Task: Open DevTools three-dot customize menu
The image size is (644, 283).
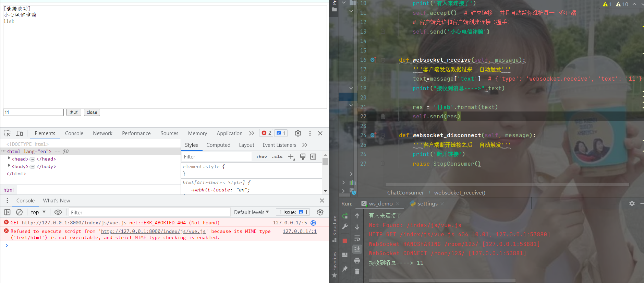Action: (310, 133)
